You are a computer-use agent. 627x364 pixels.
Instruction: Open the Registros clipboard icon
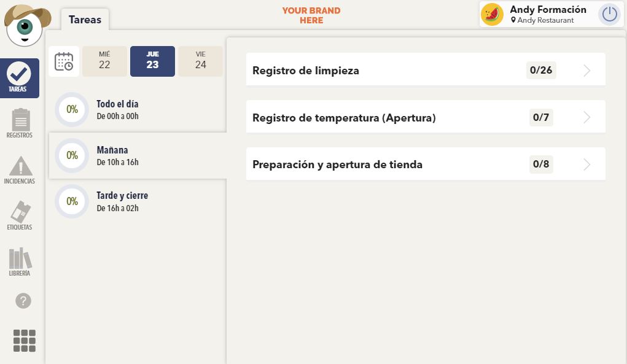click(19, 123)
